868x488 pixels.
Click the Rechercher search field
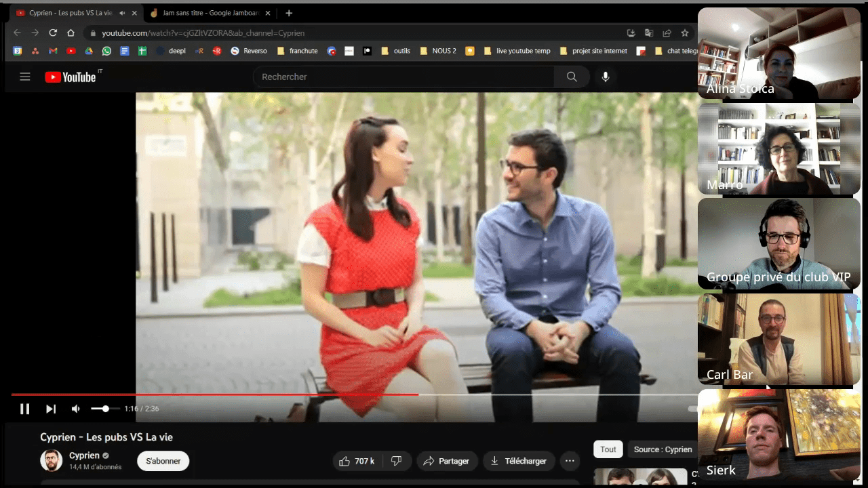403,77
